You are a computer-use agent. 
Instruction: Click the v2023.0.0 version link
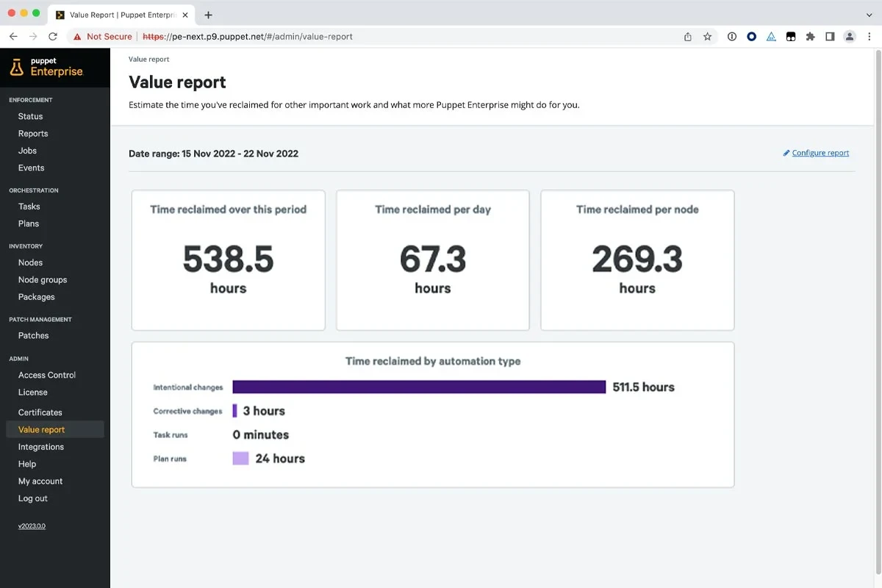tap(32, 526)
